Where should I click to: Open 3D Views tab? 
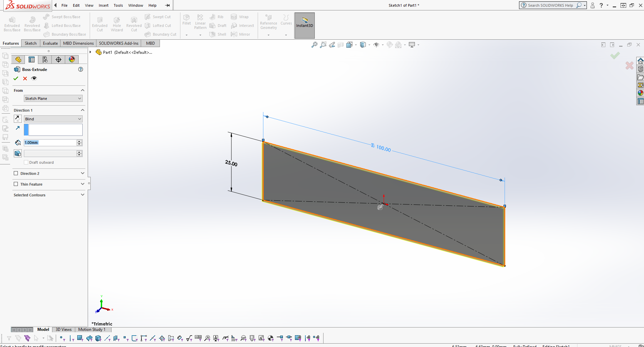coord(63,330)
